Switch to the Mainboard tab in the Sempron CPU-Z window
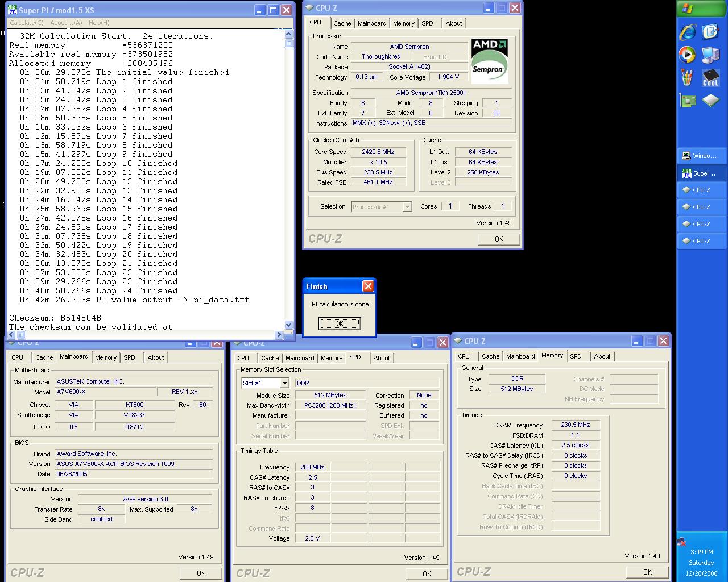The width and height of the screenshot is (728, 582). 372,23
